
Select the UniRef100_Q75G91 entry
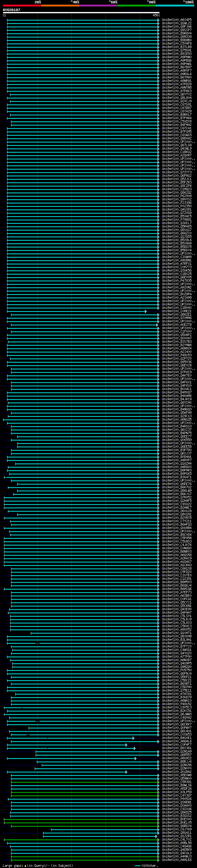177,50
